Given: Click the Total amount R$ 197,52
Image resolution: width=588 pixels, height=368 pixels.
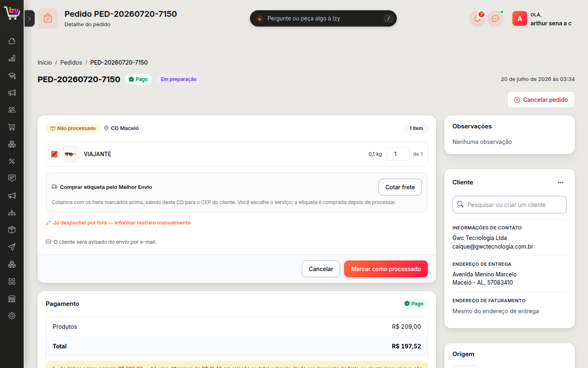Looking at the screenshot, I should click(406, 346).
